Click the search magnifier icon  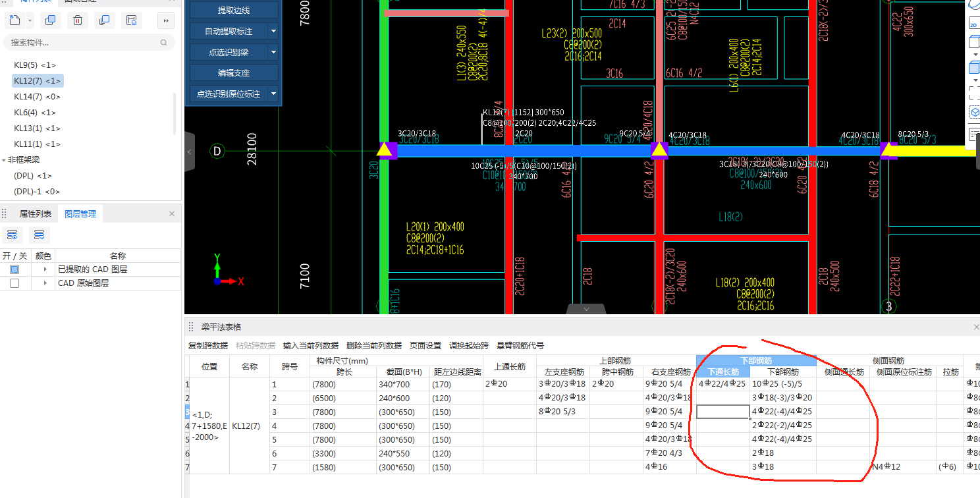[x=164, y=42]
